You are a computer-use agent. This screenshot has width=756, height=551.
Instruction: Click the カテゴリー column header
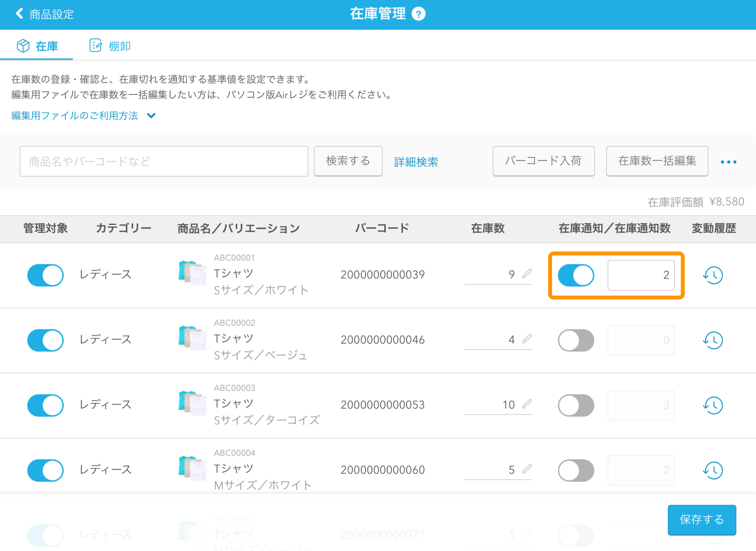click(124, 228)
